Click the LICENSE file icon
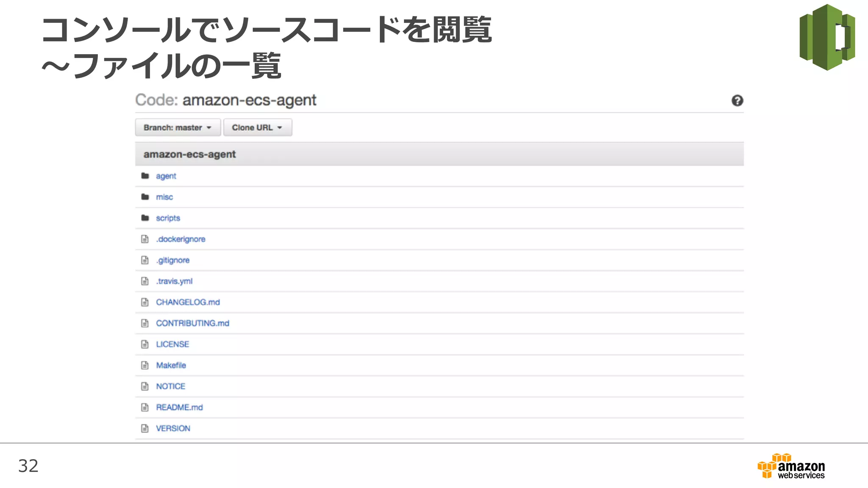Image resolution: width=868 pixels, height=488 pixels. point(145,344)
